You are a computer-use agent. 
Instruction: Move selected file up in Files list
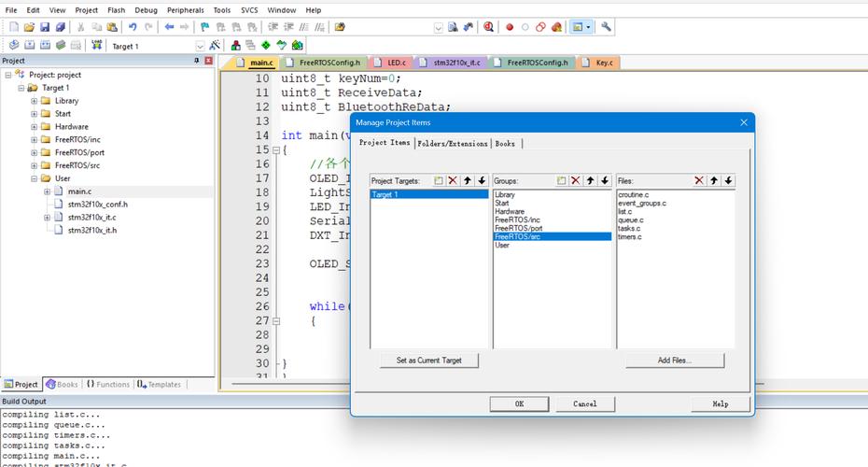pyautogui.click(x=714, y=180)
